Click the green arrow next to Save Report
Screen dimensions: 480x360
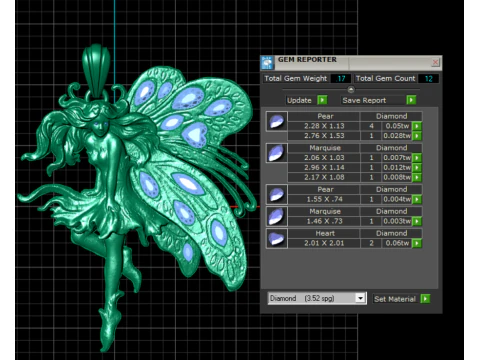point(411,100)
